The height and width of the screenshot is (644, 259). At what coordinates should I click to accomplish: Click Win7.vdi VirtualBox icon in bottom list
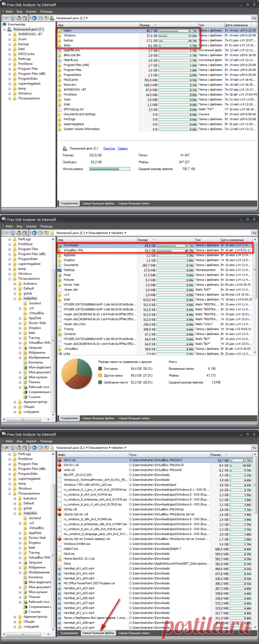60,460
